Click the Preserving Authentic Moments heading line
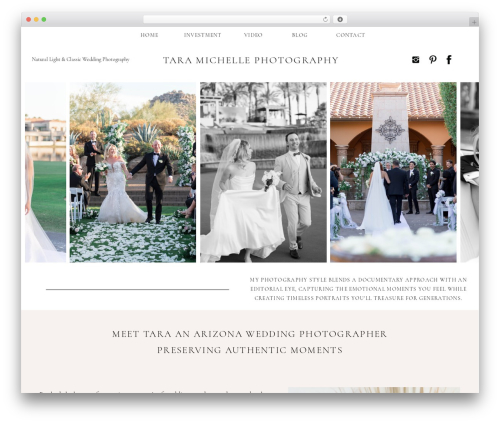Image resolution: width=500 pixels, height=423 pixels. point(250,350)
